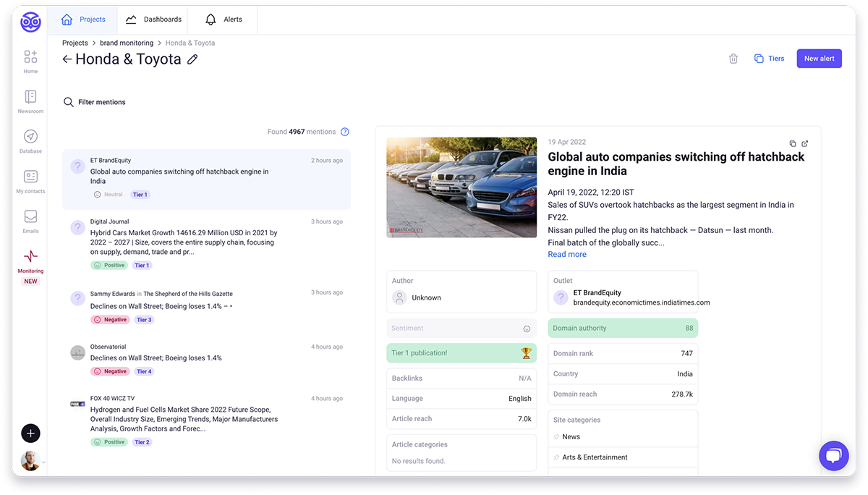Click the New alert button
This screenshot has width=868, height=495.
(x=819, y=58)
